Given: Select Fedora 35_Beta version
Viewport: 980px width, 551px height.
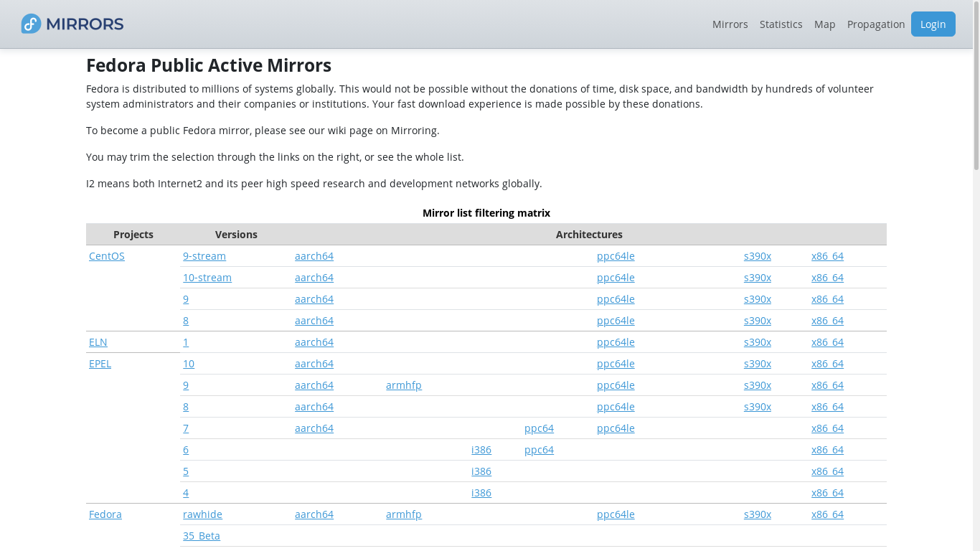Looking at the screenshot, I should tap(202, 536).
